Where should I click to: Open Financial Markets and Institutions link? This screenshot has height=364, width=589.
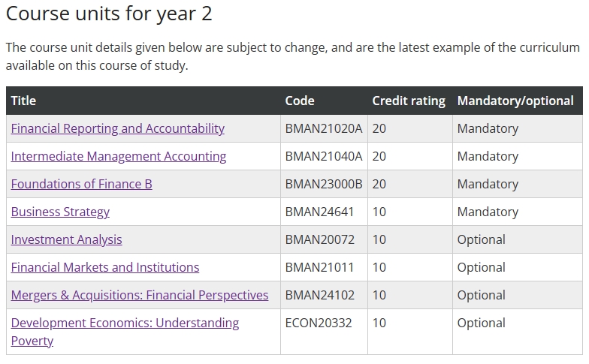coord(105,267)
